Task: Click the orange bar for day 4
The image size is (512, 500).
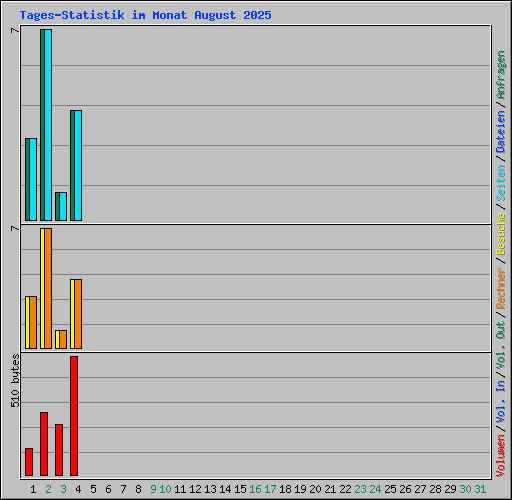Action: tap(78, 314)
